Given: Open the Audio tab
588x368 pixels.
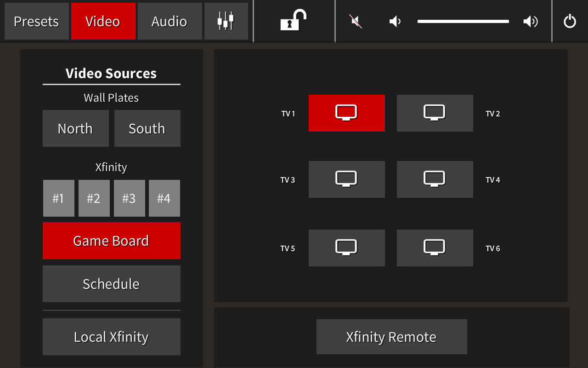Looking at the screenshot, I should tap(170, 21).
